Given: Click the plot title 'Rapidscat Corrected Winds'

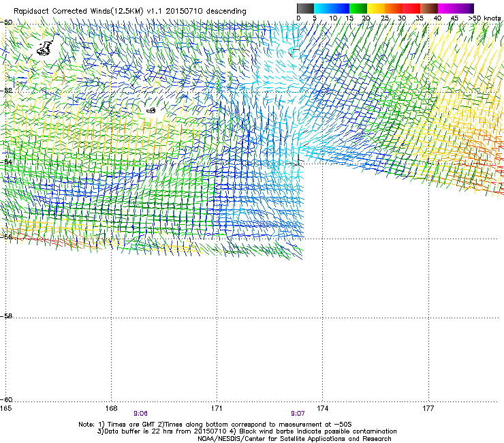Looking at the screenshot, I should (62, 12).
